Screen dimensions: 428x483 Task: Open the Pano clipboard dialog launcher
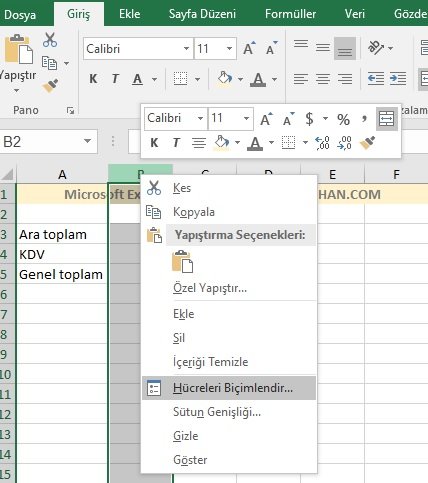(x=70, y=110)
